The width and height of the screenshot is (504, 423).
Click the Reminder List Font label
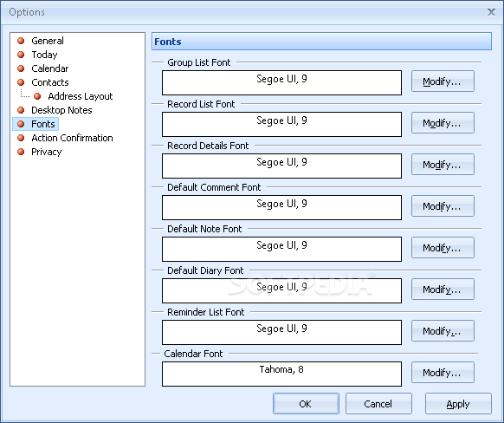pyautogui.click(x=206, y=312)
